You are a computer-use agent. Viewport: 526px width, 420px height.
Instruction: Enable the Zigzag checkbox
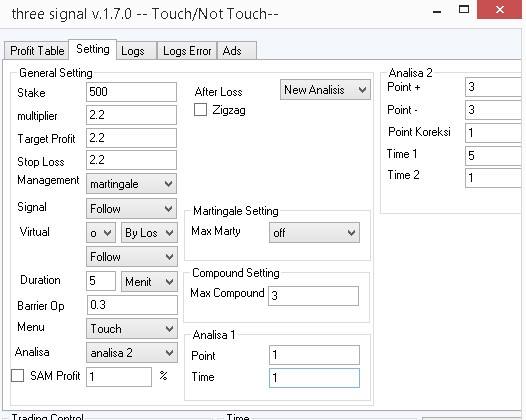point(200,110)
